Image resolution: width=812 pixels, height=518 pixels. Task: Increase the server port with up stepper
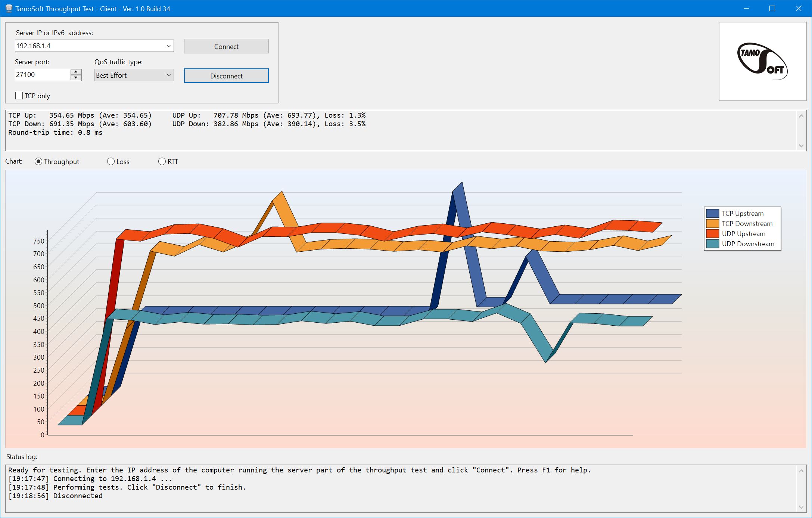point(76,72)
